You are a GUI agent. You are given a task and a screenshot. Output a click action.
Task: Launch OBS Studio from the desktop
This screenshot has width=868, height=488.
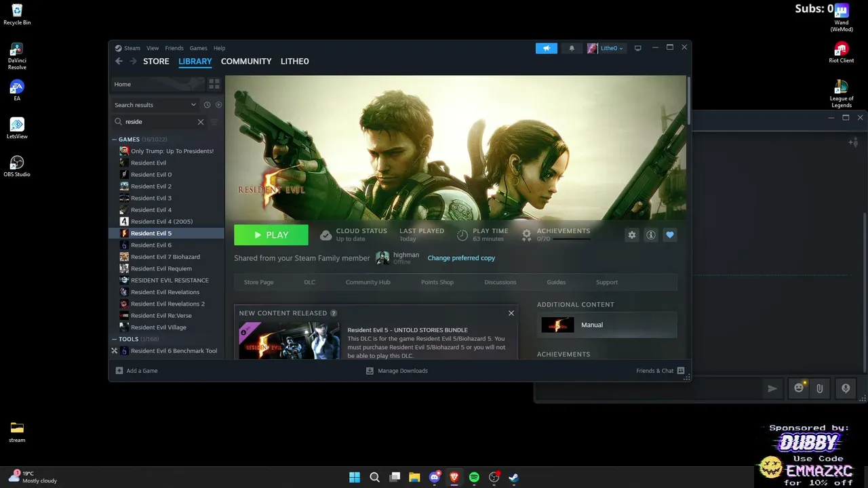click(x=17, y=167)
